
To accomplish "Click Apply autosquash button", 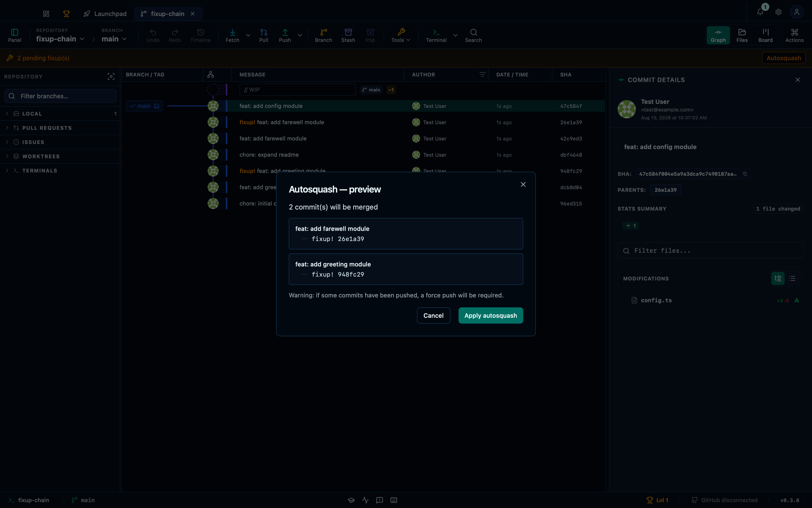I will pos(490,315).
